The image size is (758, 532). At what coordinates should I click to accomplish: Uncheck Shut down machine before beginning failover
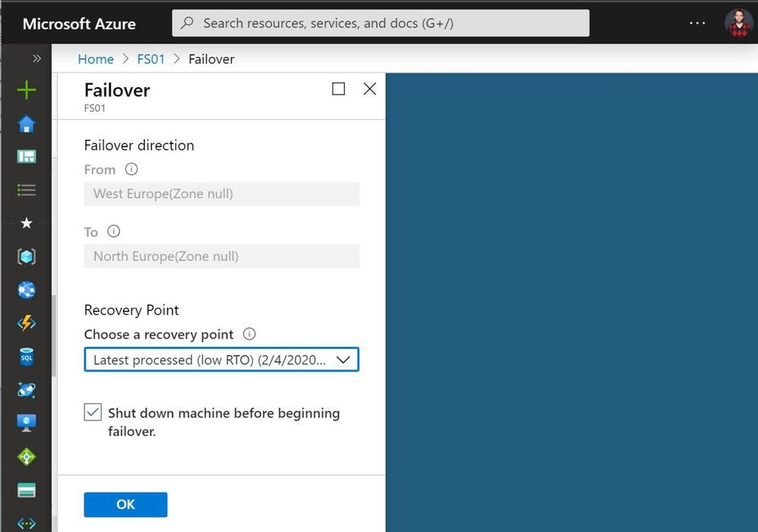pos(93,412)
